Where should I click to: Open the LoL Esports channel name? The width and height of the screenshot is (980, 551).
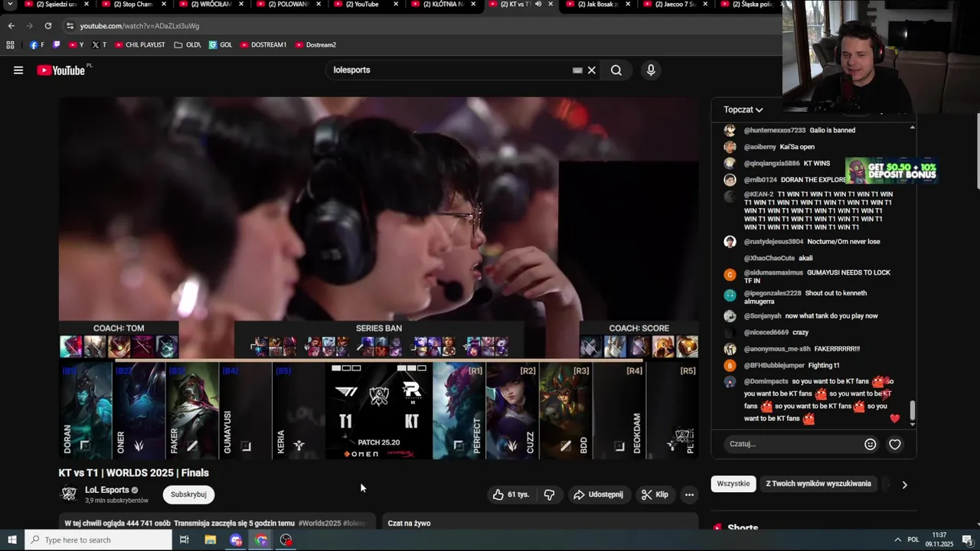point(106,490)
